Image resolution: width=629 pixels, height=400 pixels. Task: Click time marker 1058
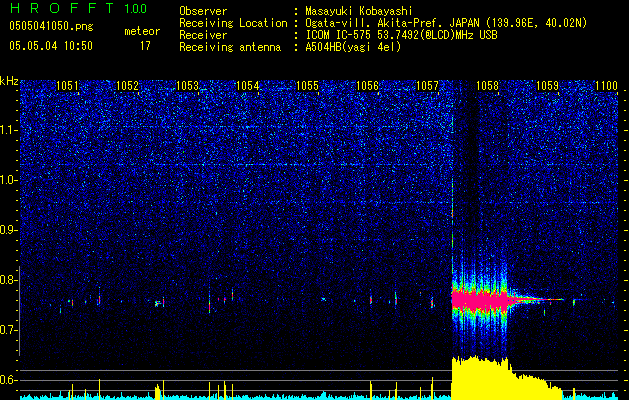click(487, 86)
